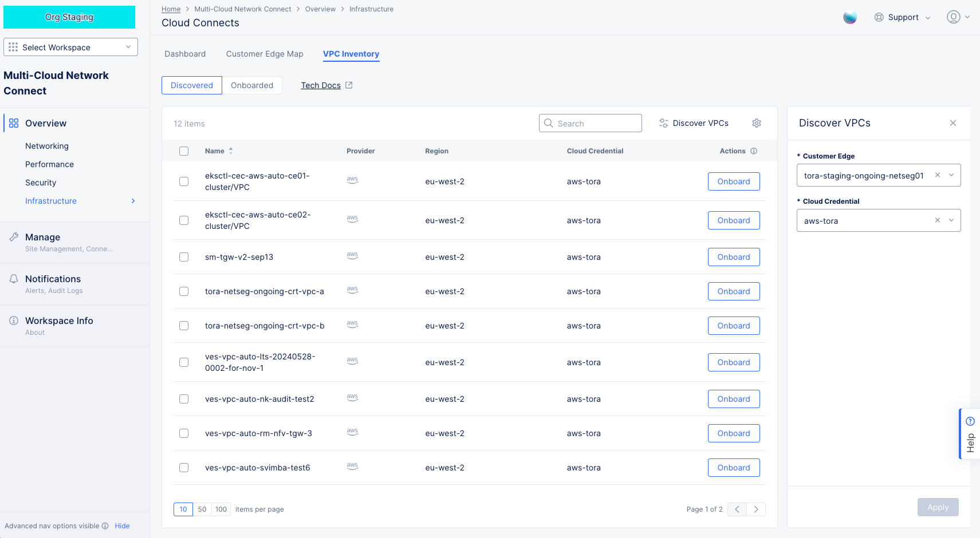Open the user account icon top right

(x=954, y=17)
